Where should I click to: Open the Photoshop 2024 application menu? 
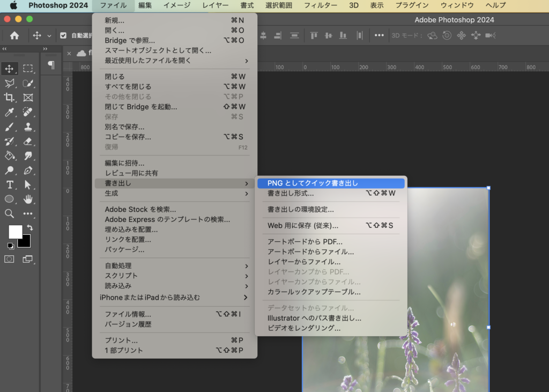click(58, 5)
